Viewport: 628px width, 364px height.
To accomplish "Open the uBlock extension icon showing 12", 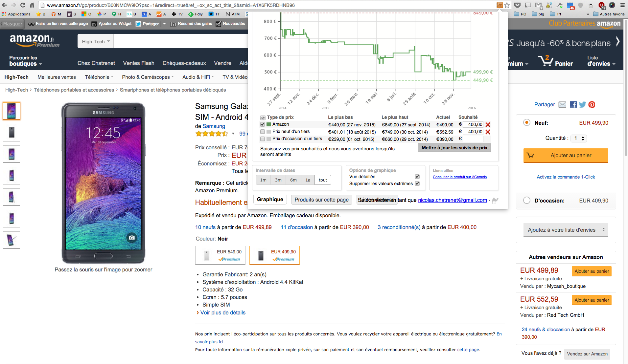I will coord(602,5).
